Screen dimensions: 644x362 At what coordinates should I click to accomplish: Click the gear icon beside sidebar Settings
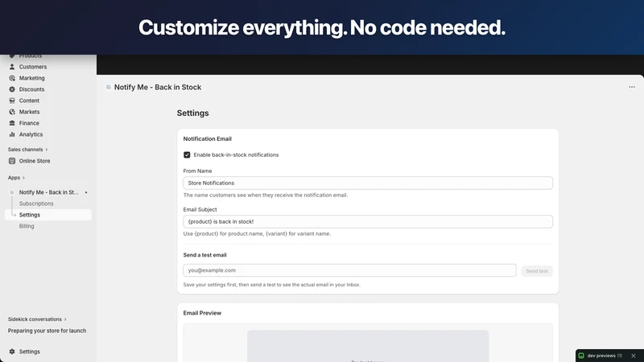pyautogui.click(x=12, y=352)
